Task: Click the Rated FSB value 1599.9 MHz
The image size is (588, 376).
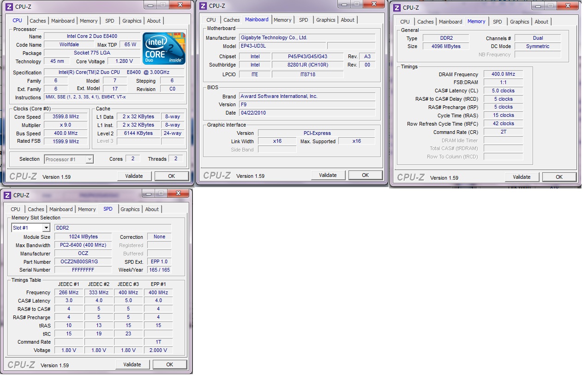Action: 66,141
